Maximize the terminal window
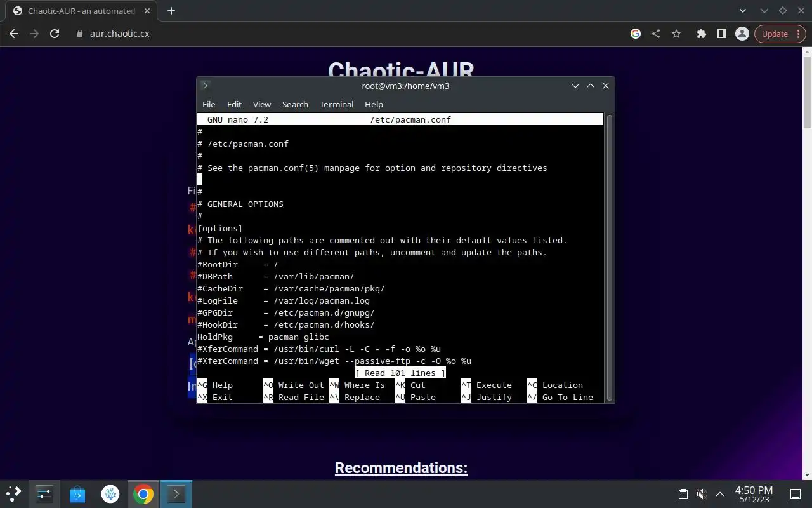Screen dimensions: 812x508 [x=590, y=86]
